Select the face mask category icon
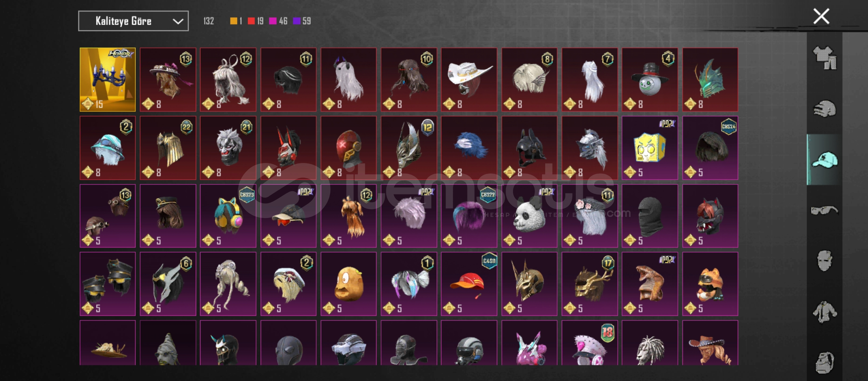Screen dimensions: 868x381 click(825, 261)
